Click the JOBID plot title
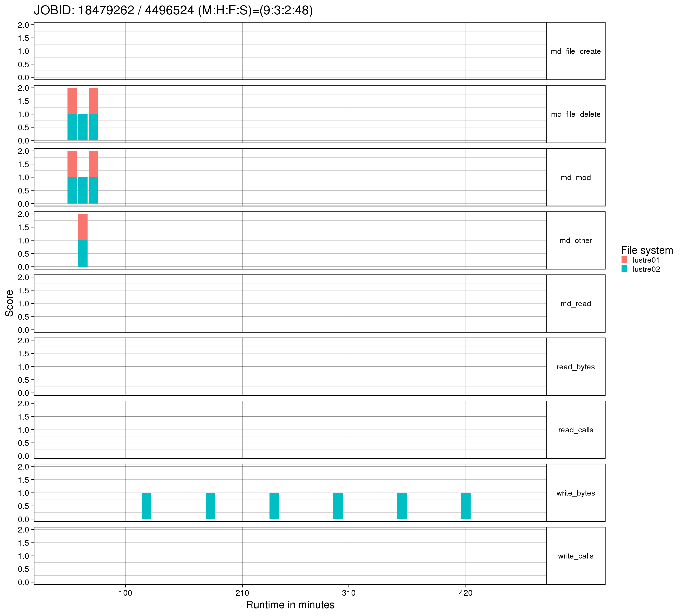The height and width of the screenshot is (616, 684). (173, 10)
